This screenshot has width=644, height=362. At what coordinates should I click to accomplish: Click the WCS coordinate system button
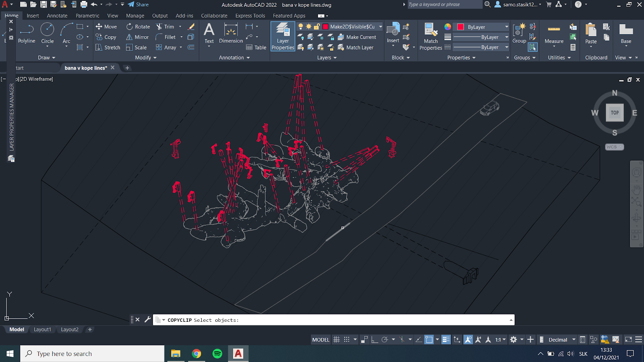(614, 147)
